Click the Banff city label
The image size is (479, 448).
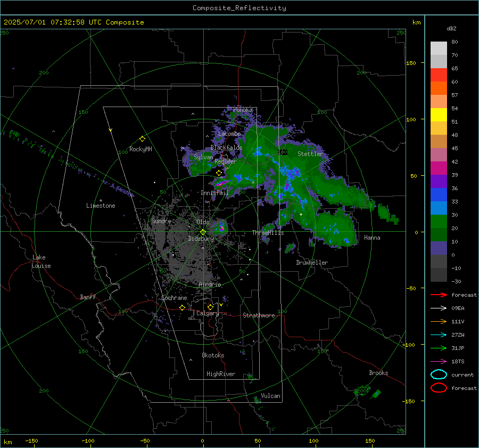88,297
